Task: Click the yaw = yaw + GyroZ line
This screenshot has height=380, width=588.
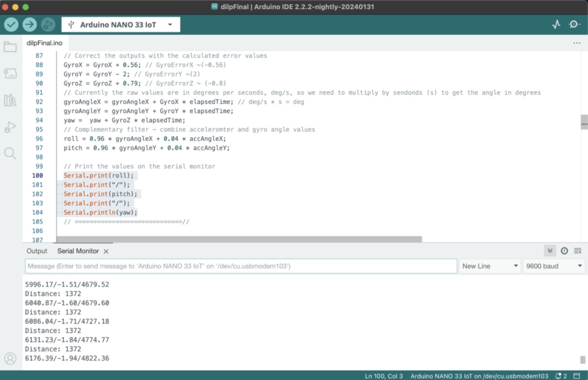Action: [x=124, y=121]
